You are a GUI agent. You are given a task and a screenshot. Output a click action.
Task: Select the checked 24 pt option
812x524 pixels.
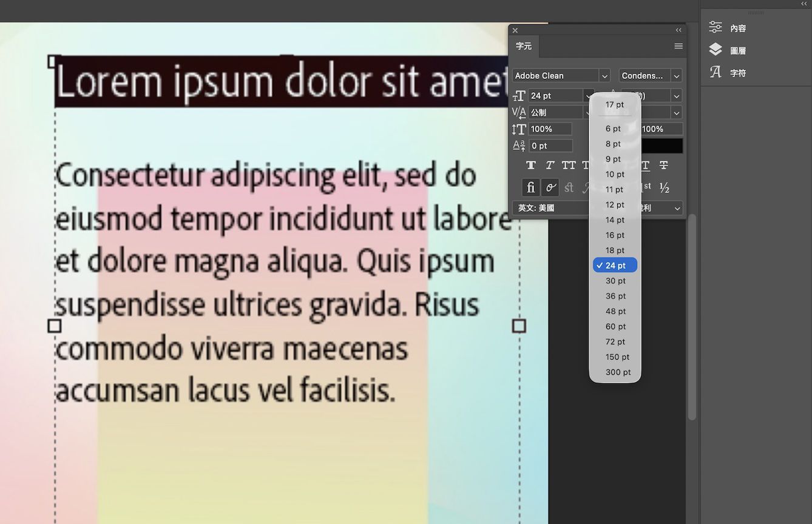click(x=615, y=266)
